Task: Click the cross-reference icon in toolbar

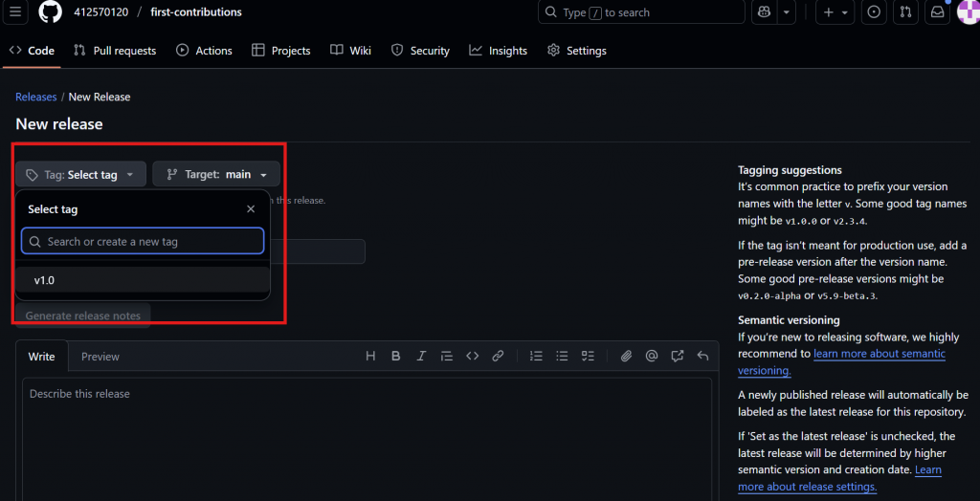Action: point(677,356)
